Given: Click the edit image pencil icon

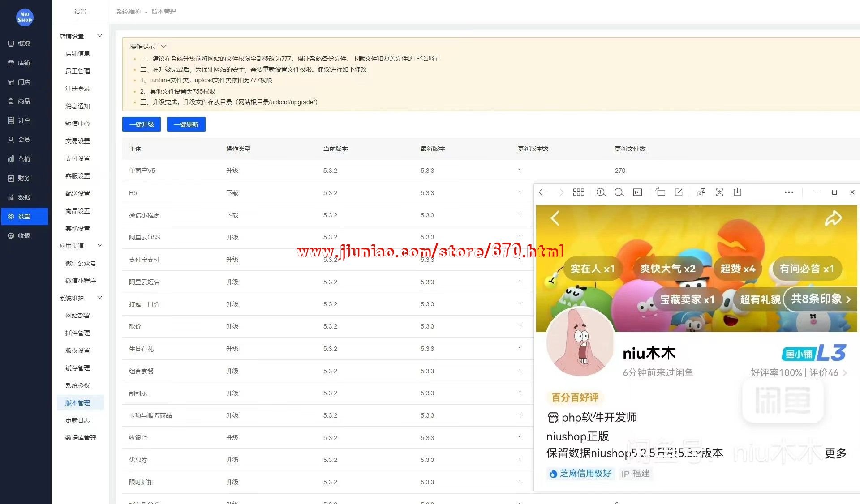Looking at the screenshot, I should coord(679,192).
